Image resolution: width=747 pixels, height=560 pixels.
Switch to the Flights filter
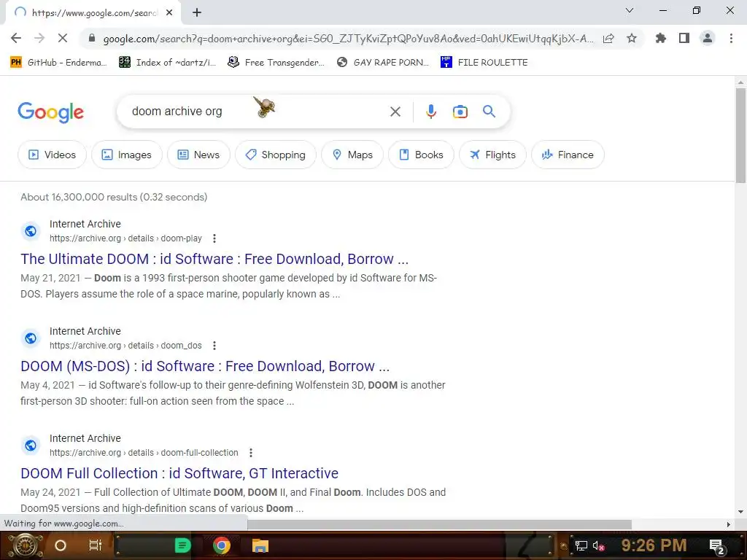click(492, 155)
